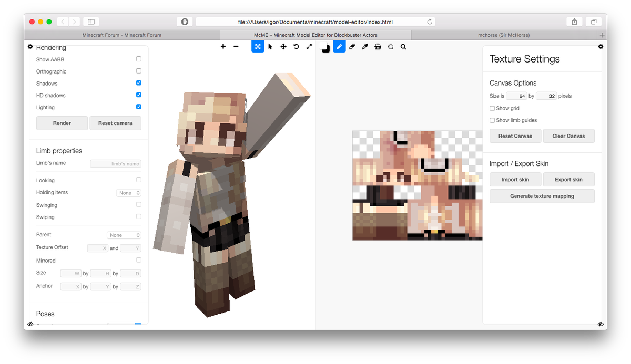Click the Import skin button
This screenshot has width=631, height=364.
point(515,179)
